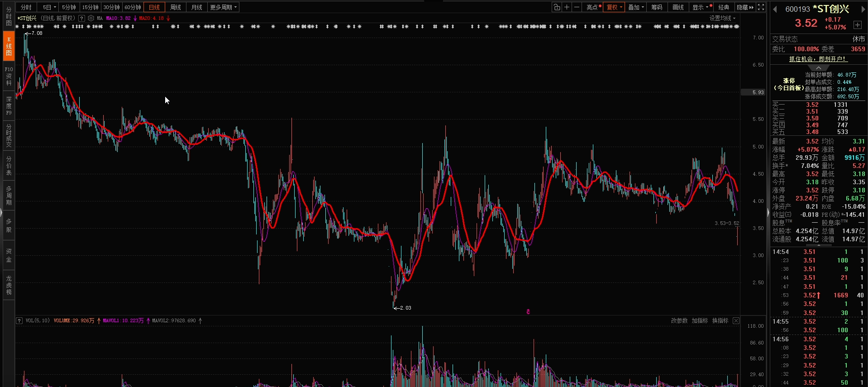The width and height of the screenshot is (868, 387).
Task: Select the 15分钟 period tab
Action: [90, 7]
